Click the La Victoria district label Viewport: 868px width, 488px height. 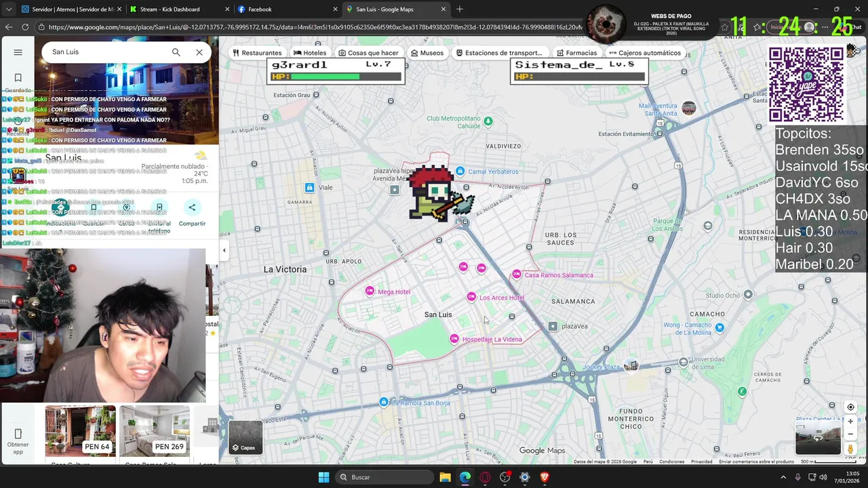click(x=285, y=269)
